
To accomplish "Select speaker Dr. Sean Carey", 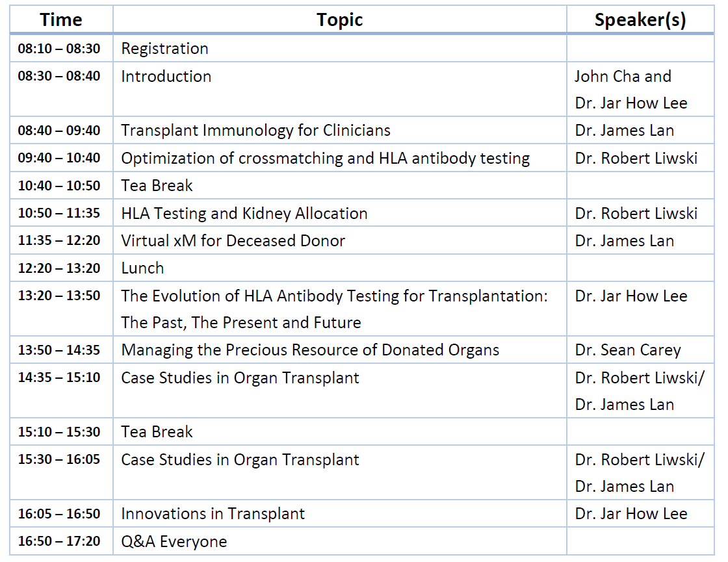I will pos(628,350).
